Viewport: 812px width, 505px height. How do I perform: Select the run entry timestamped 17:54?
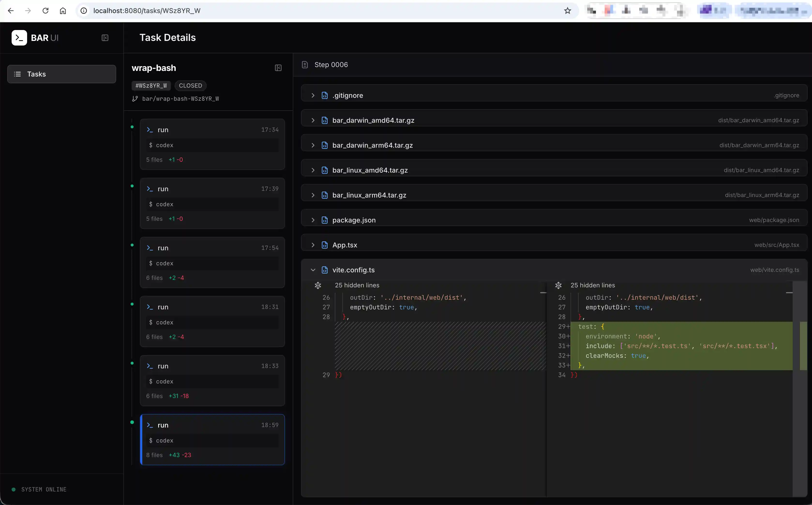click(213, 262)
